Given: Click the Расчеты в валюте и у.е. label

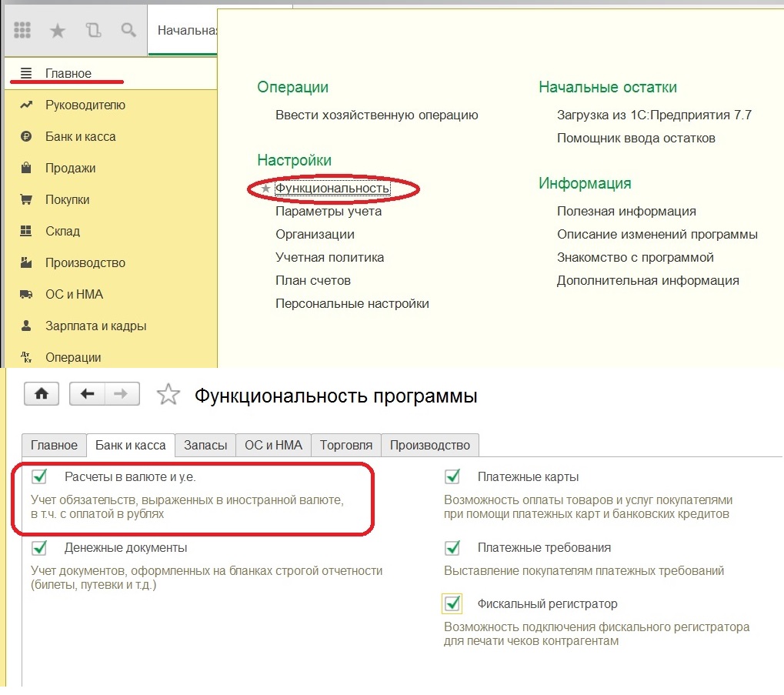Looking at the screenshot, I should [130, 477].
